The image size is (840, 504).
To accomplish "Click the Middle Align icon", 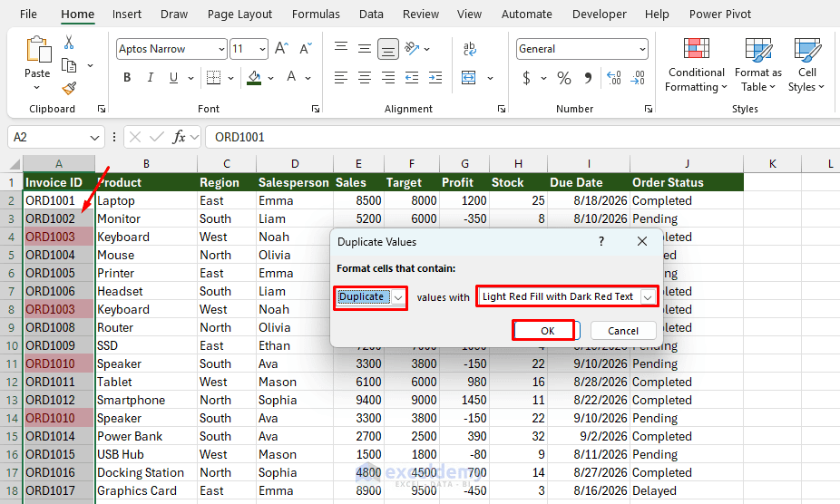I will 365,49.
